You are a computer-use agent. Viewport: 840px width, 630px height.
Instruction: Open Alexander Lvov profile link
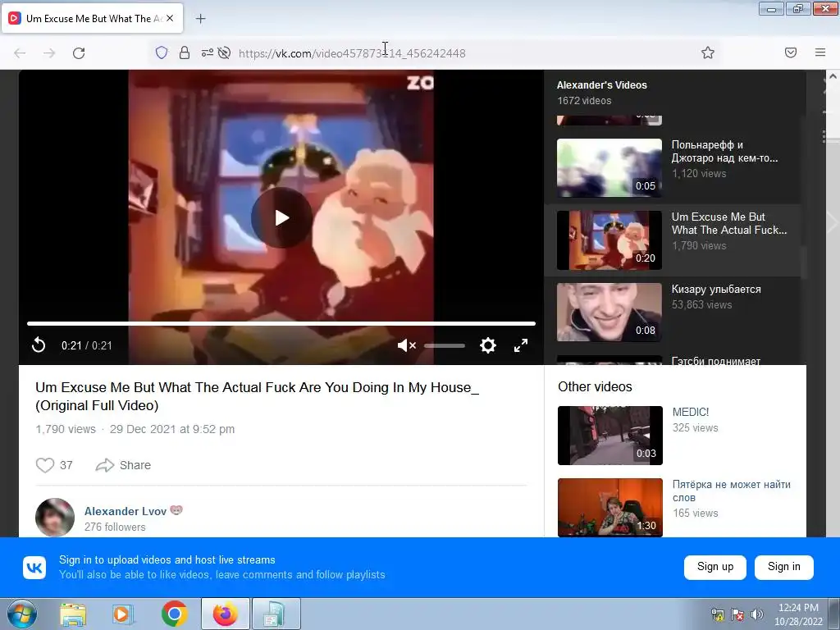[x=126, y=511]
